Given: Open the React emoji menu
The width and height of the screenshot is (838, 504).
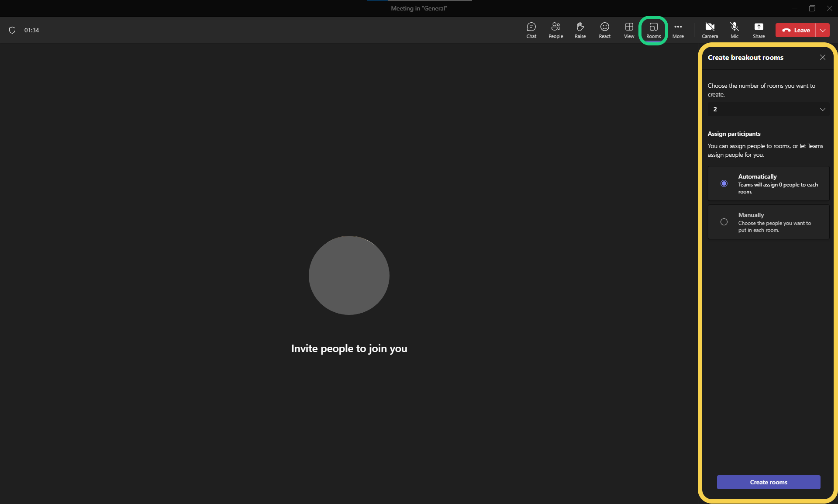Looking at the screenshot, I should (604, 30).
